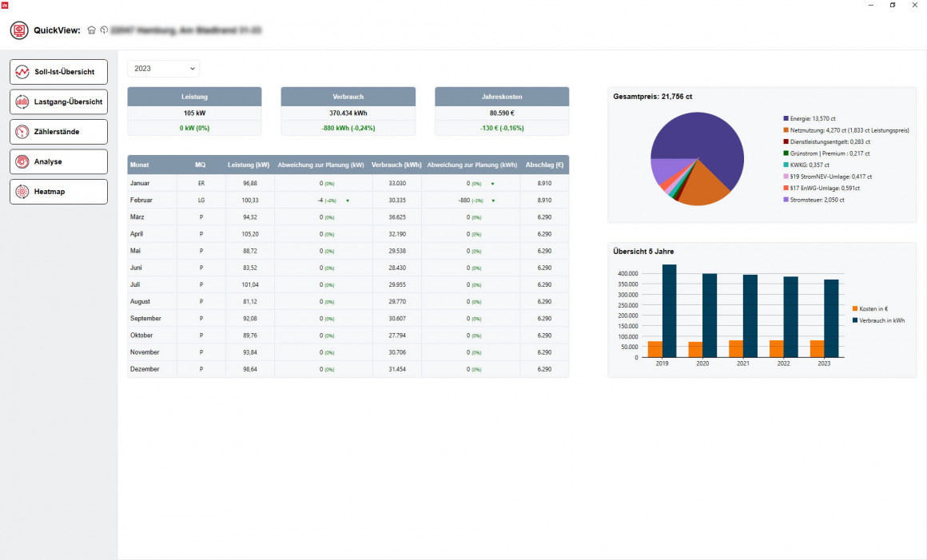The width and height of the screenshot is (927, 560).
Task: Click the Heatmap sidebar icon
Action: 22,192
